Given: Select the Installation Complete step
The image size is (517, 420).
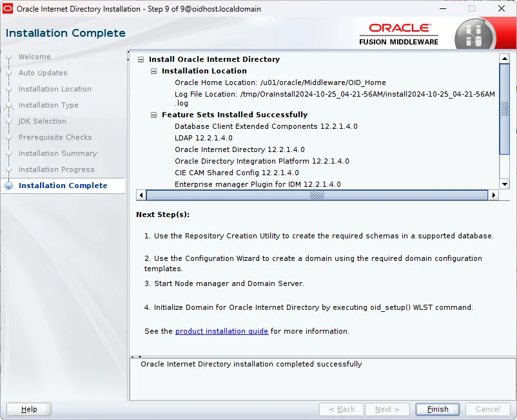Looking at the screenshot, I should (x=63, y=186).
